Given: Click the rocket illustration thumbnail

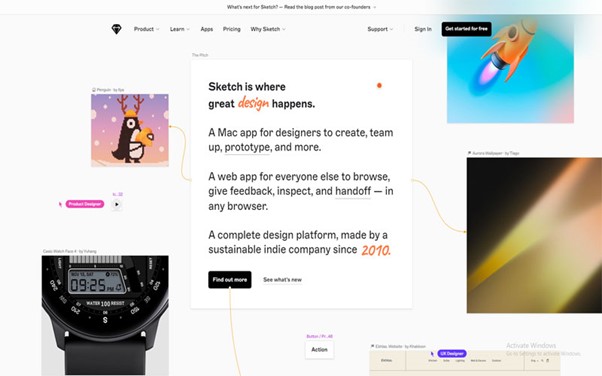Looking at the screenshot, I should (510, 69).
